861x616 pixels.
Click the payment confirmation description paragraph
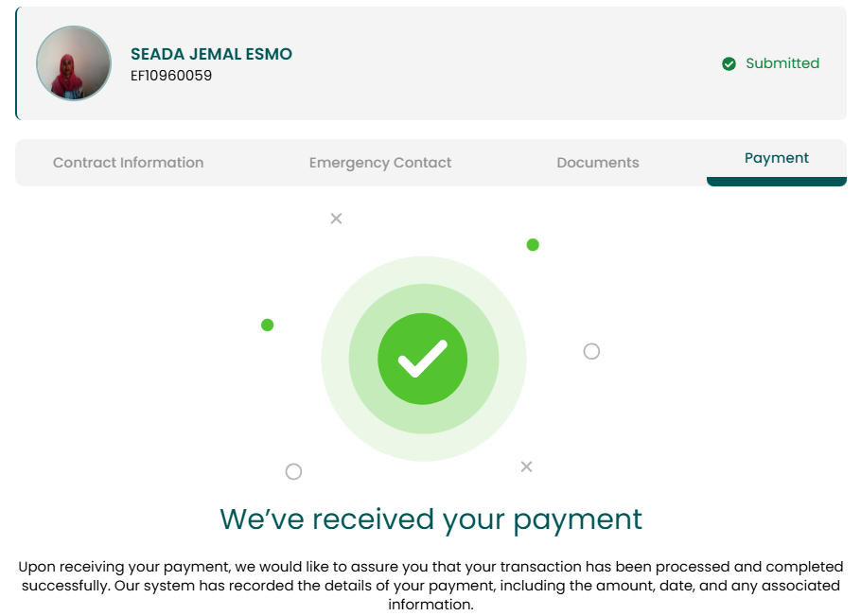click(430, 586)
